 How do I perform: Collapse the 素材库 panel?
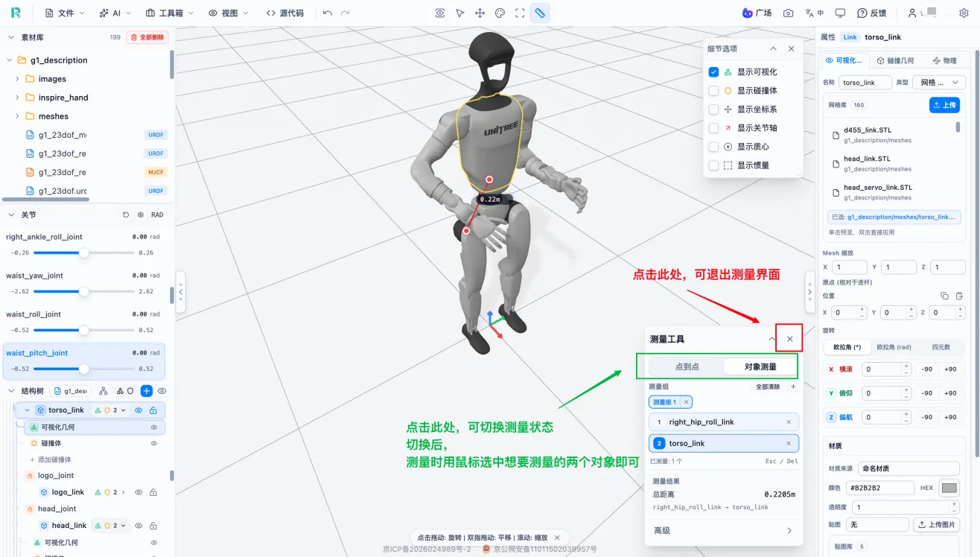coord(10,37)
